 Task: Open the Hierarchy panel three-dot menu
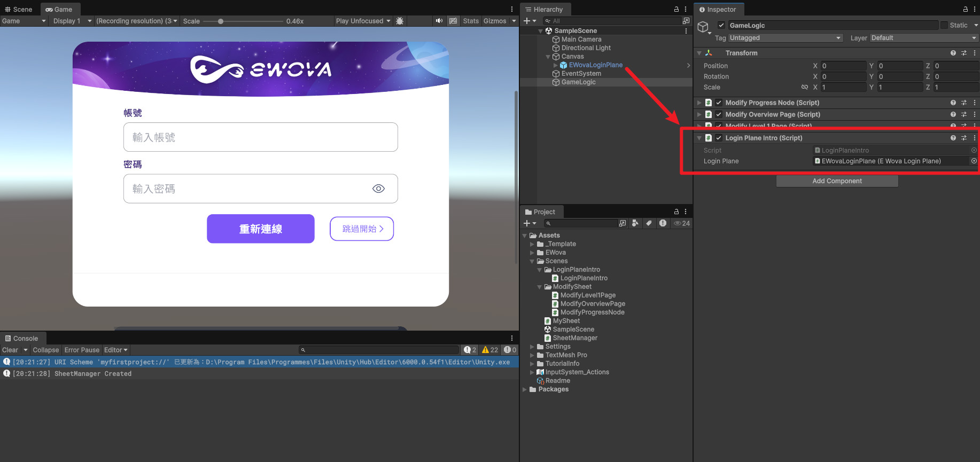(x=686, y=9)
